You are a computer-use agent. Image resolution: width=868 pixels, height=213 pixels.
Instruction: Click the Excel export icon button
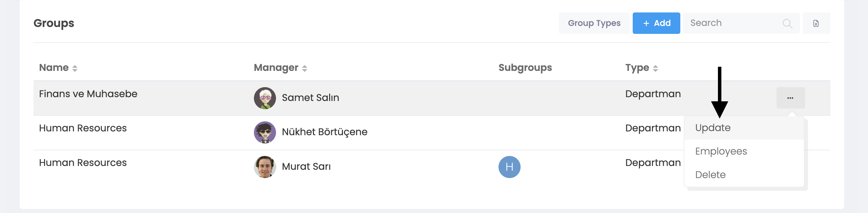tap(816, 23)
